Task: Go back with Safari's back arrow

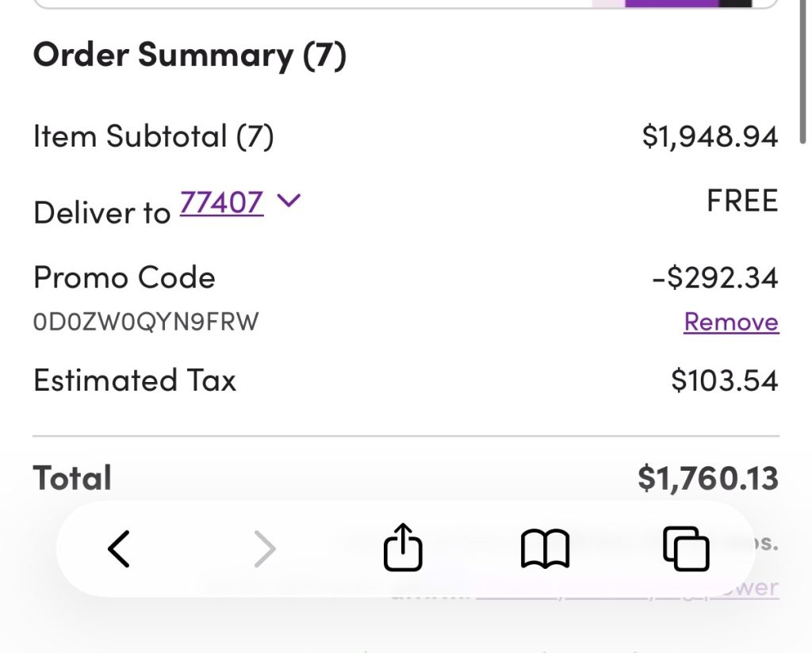Action: point(119,548)
